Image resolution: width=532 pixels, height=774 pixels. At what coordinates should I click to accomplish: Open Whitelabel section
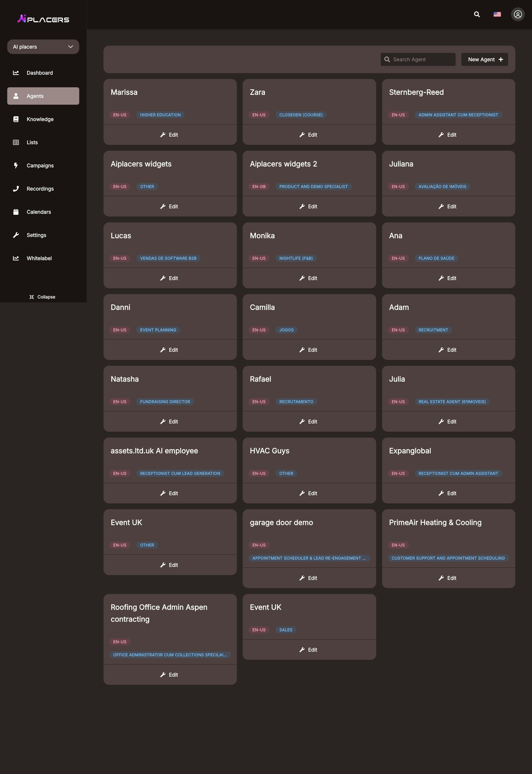[x=39, y=258]
